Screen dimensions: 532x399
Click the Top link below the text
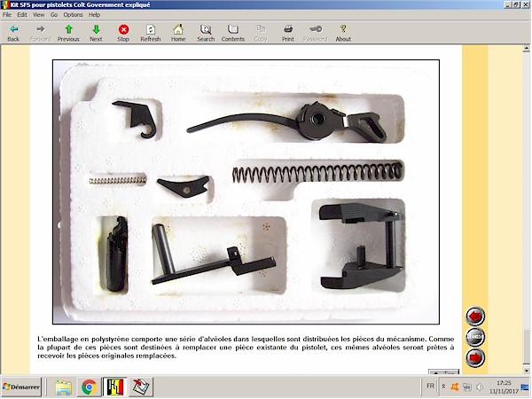[443, 372]
